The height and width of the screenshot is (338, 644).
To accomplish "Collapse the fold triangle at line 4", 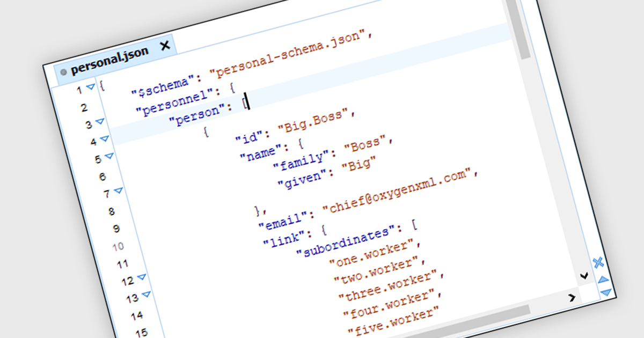I will point(104,139).
